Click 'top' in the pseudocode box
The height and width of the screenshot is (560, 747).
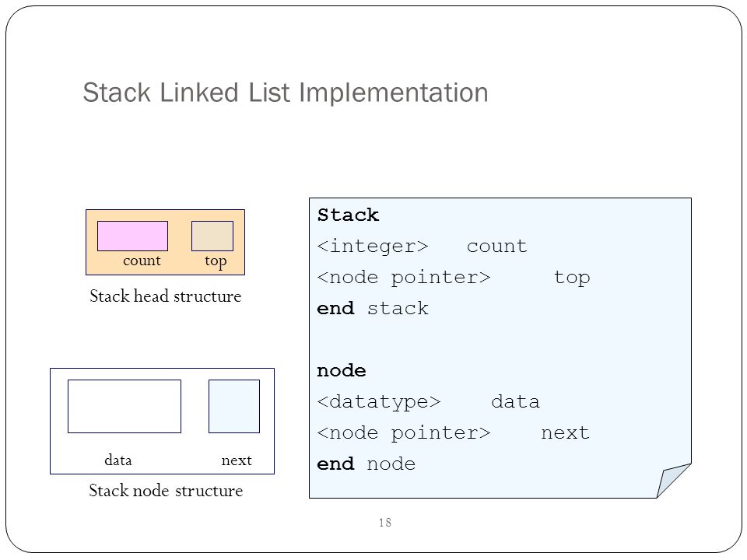point(571,278)
